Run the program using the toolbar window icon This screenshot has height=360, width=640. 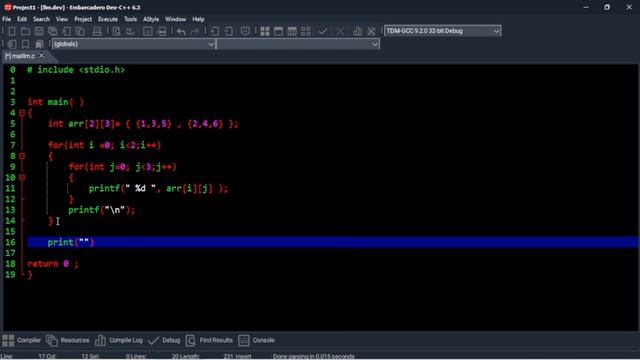278,31
